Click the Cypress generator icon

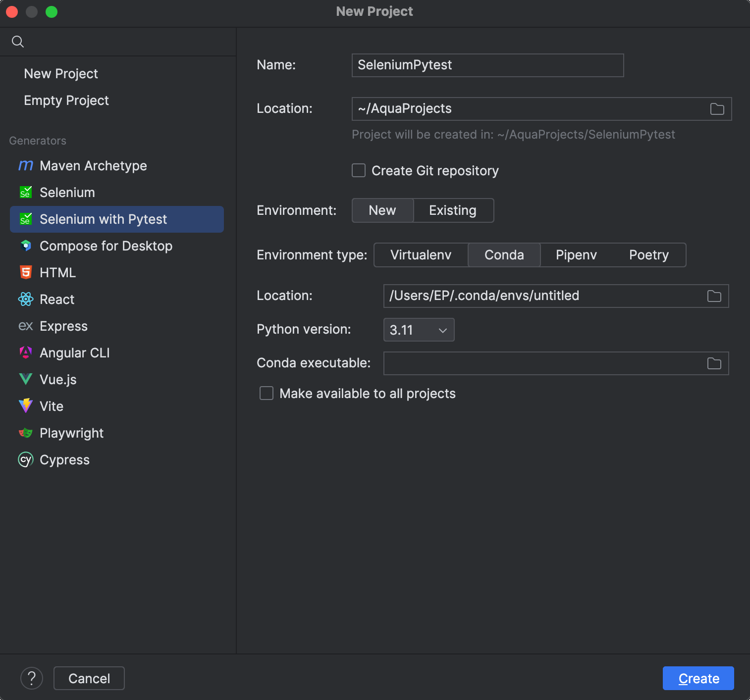click(x=25, y=459)
